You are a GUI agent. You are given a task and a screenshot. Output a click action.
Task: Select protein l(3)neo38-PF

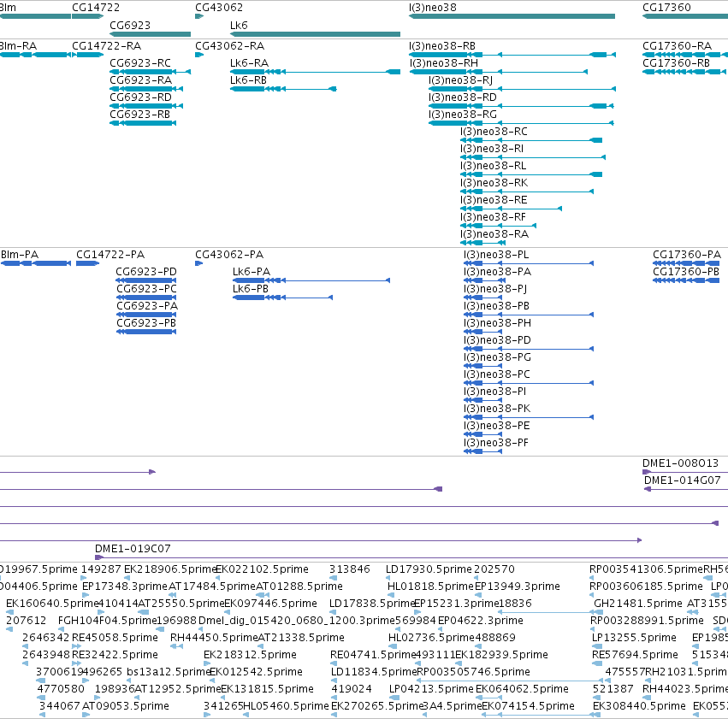pos(496,443)
